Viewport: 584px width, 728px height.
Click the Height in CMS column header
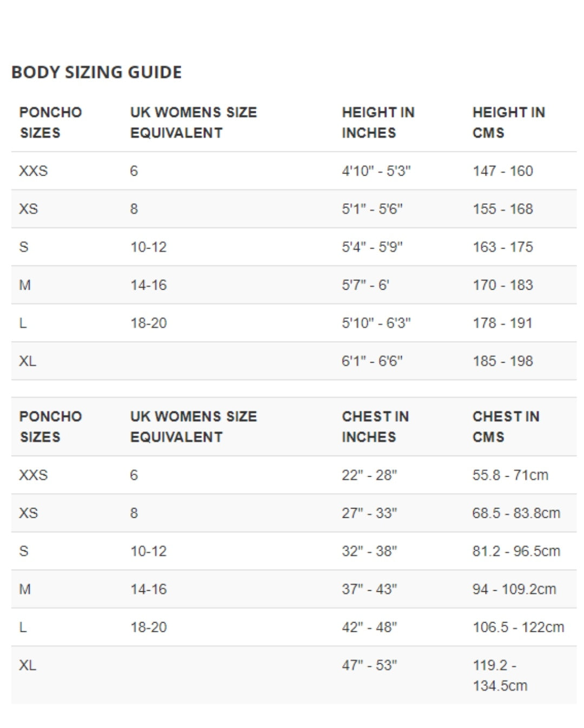[x=508, y=123]
